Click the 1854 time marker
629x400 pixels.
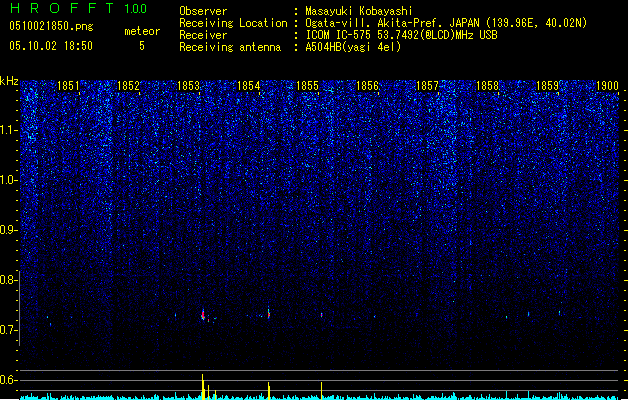pyautogui.click(x=248, y=85)
